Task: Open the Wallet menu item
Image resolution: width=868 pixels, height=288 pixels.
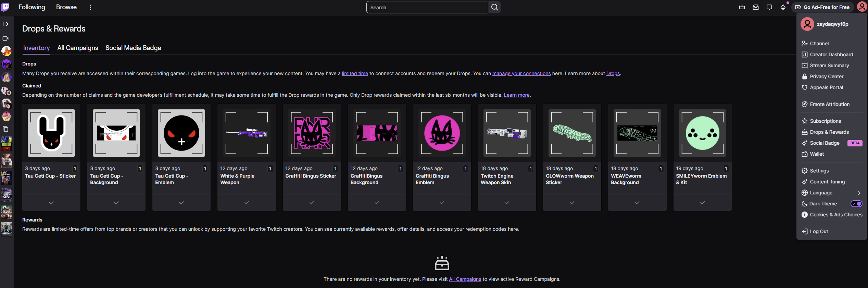Action: click(817, 154)
